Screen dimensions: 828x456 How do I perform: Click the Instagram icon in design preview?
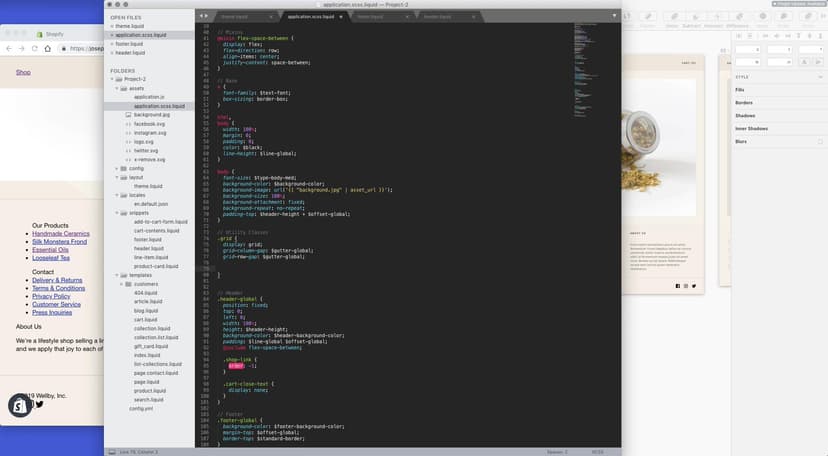685,286
